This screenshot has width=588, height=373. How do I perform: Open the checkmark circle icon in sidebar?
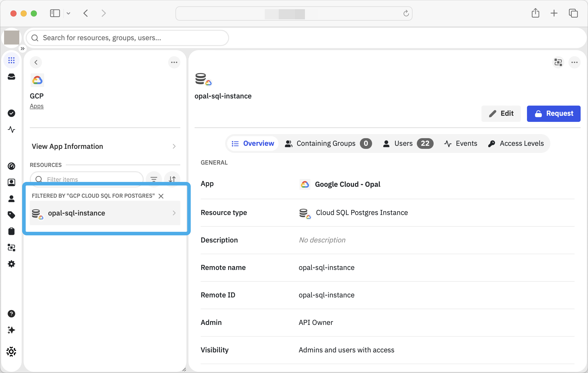(x=11, y=113)
